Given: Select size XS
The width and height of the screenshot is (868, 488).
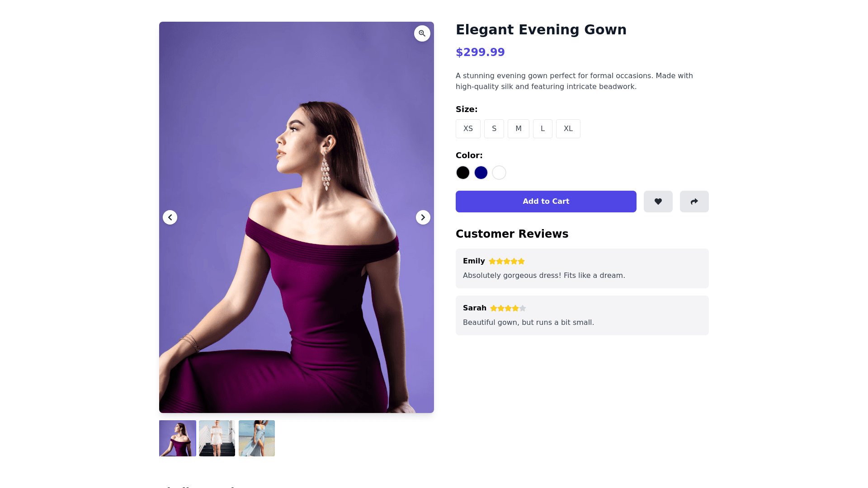Looking at the screenshot, I should [468, 129].
